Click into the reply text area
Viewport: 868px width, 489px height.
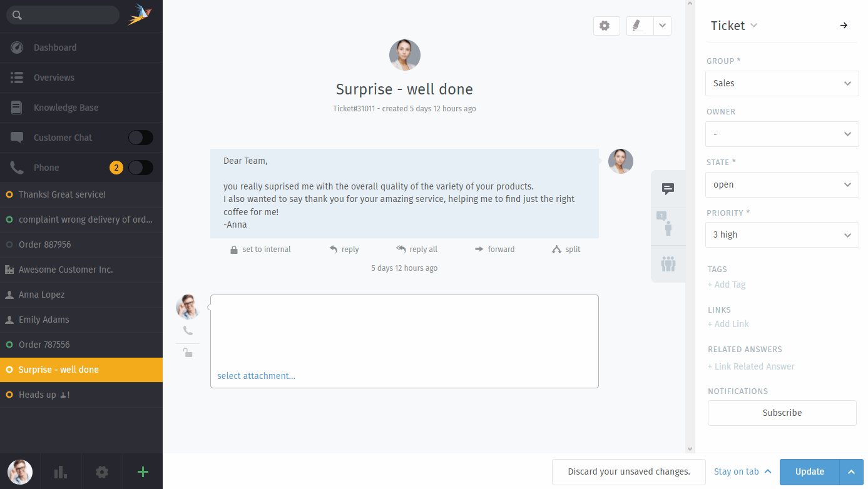[x=404, y=331]
